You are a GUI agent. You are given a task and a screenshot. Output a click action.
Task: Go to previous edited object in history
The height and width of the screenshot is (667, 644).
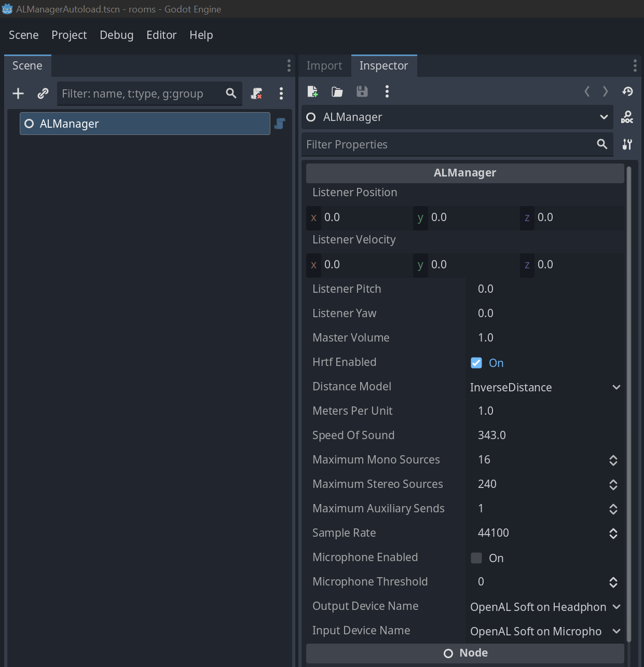[x=587, y=92]
